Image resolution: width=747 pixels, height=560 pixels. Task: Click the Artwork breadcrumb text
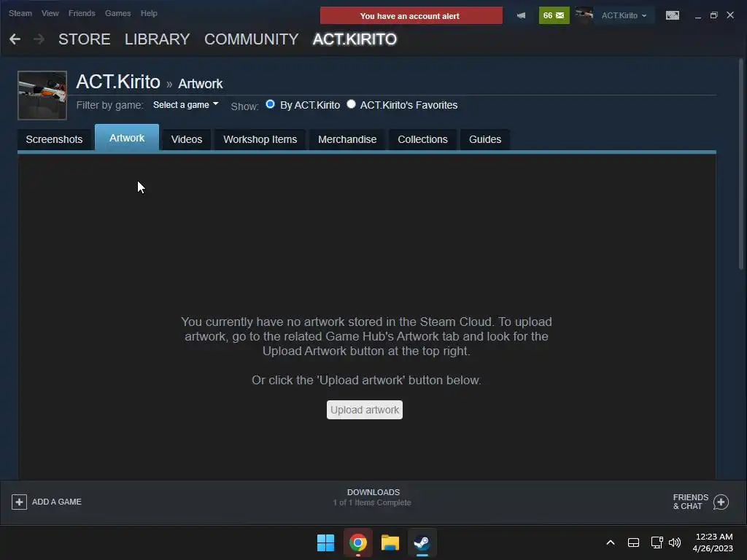(x=200, y=84)
